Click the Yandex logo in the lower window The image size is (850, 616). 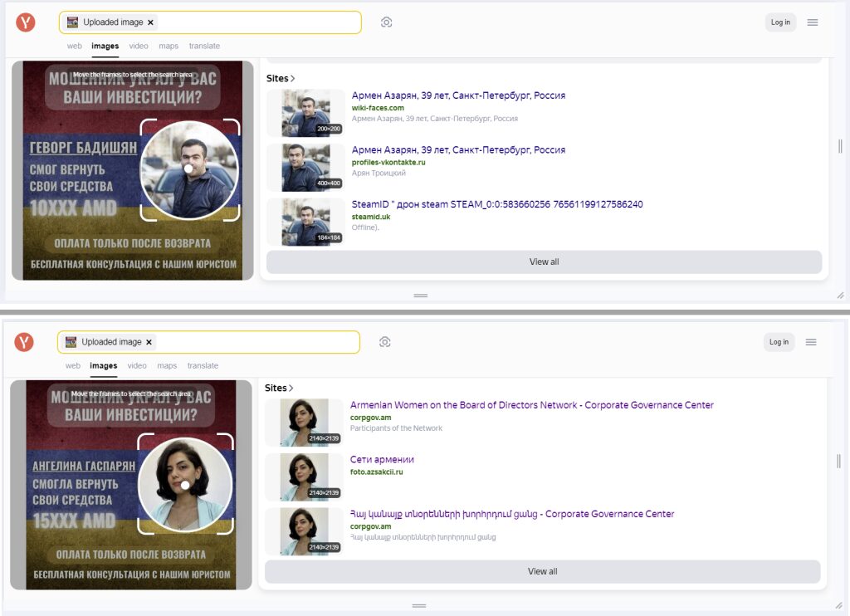click(x=24, y=342)
